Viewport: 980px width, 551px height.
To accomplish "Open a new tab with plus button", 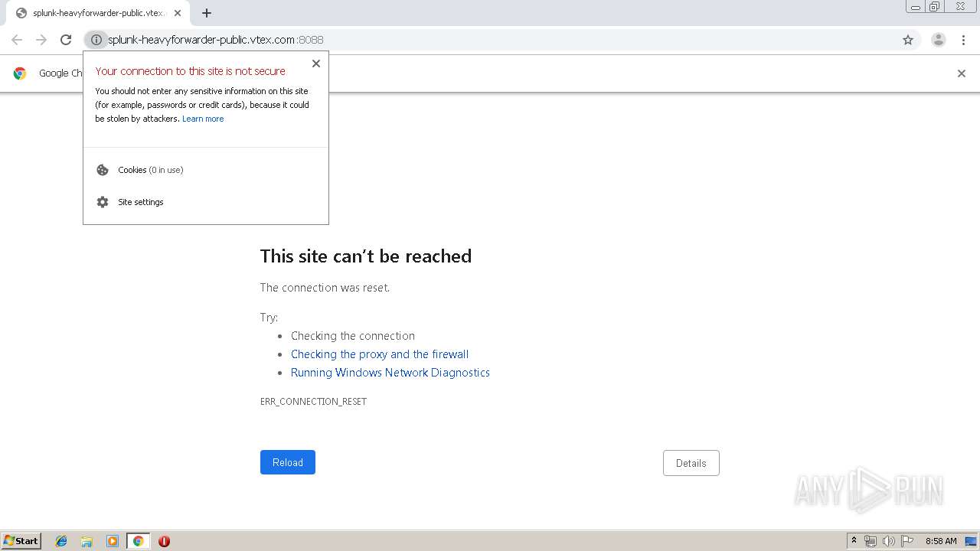I will (207, 13).
